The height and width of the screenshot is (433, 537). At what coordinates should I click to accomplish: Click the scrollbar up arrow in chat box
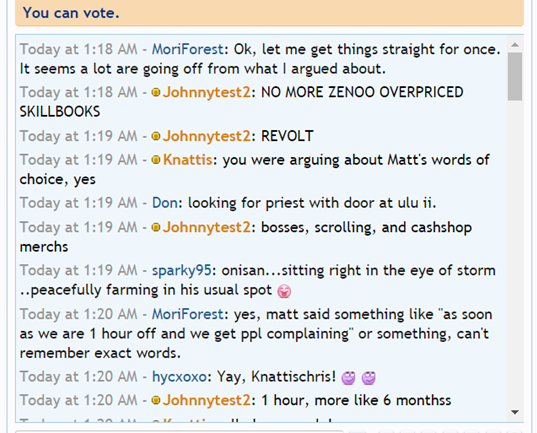click(515, 45)
